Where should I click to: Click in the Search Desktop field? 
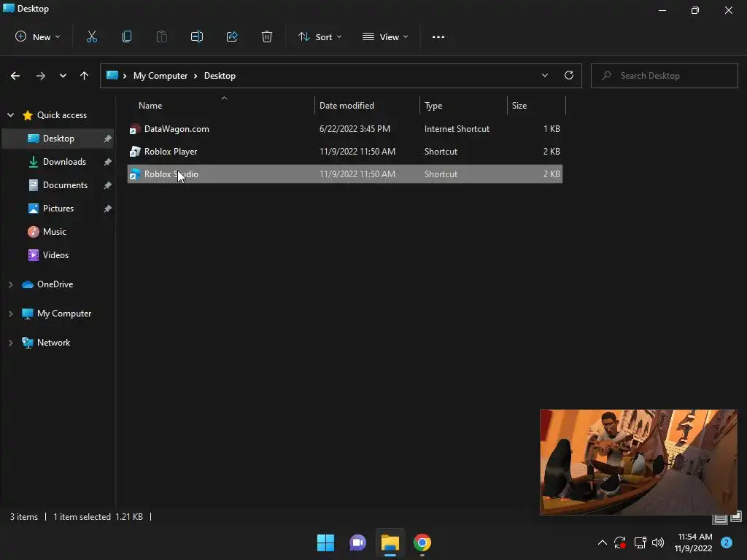click(x=664, y=76)
